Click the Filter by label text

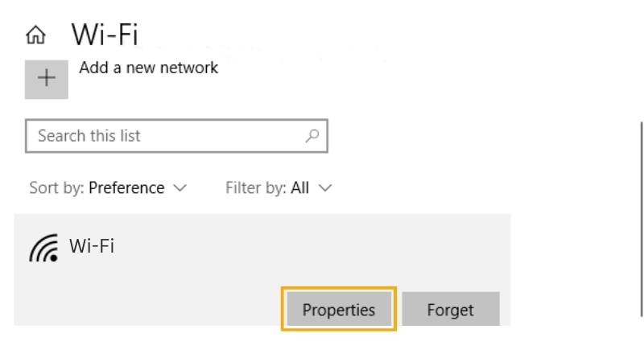256,188
